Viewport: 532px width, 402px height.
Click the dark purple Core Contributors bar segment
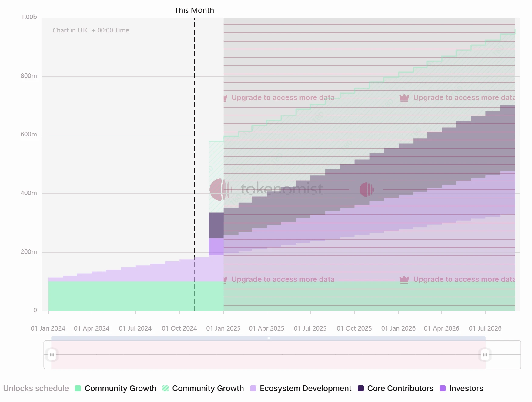pyautogui.click(x=216, y=225)
